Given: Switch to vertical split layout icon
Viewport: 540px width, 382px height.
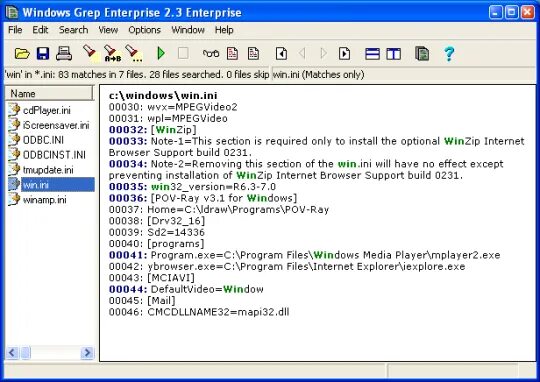Looking at the screenshot, I should (393, 54).
